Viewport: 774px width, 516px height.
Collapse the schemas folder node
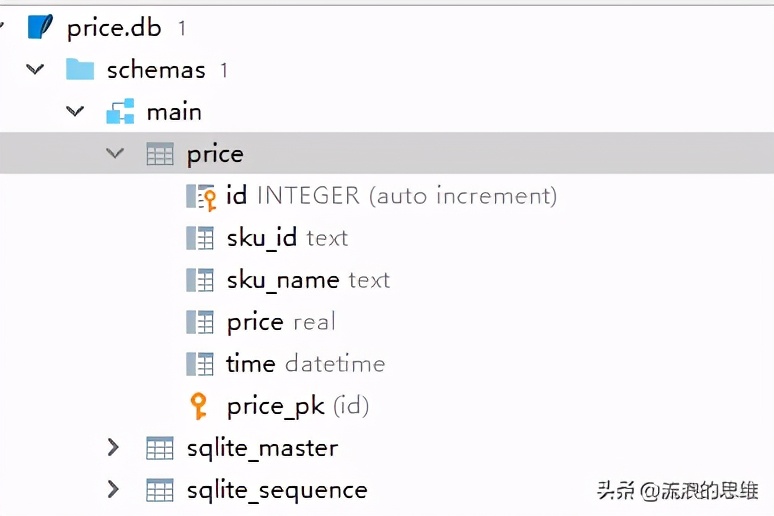36,69
